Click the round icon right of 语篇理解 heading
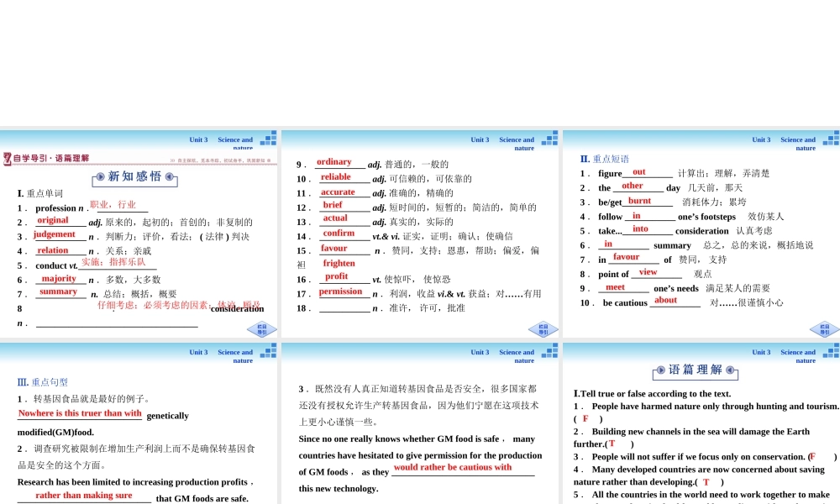 (x=730, y=370)
